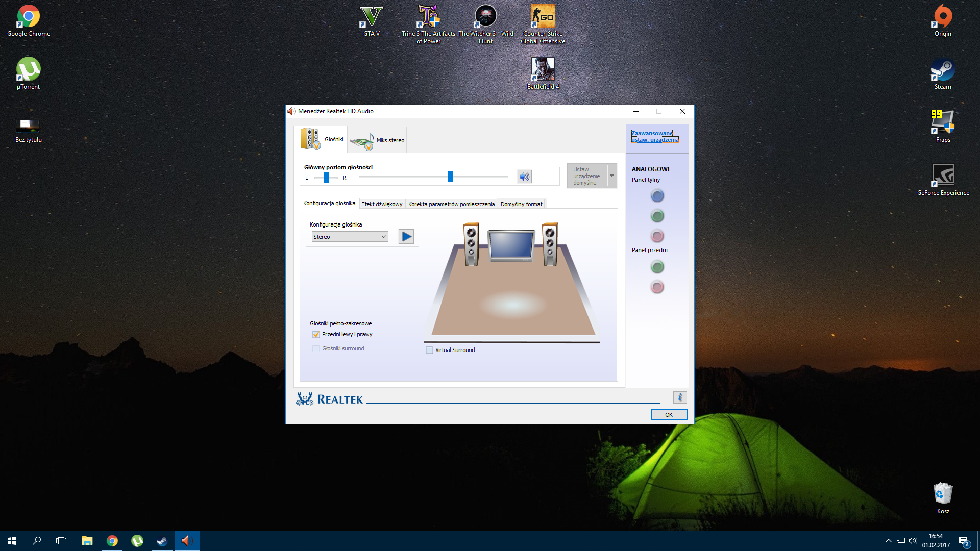Viewport: 980px width, 551px height.
Task: Expand the Stereo speaker configuration dropdown
Action: tap(350, 237)
